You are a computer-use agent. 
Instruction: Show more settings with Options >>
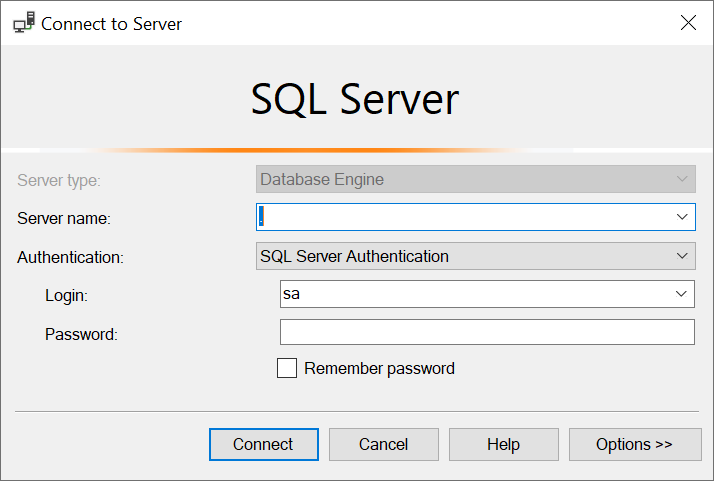635,444
